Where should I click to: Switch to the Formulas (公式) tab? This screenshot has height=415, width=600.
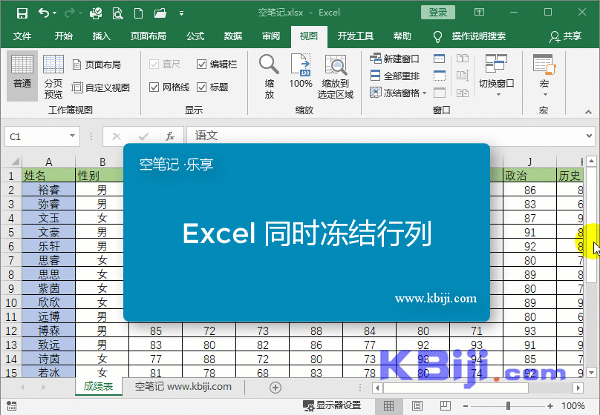(x=195, y=36)
